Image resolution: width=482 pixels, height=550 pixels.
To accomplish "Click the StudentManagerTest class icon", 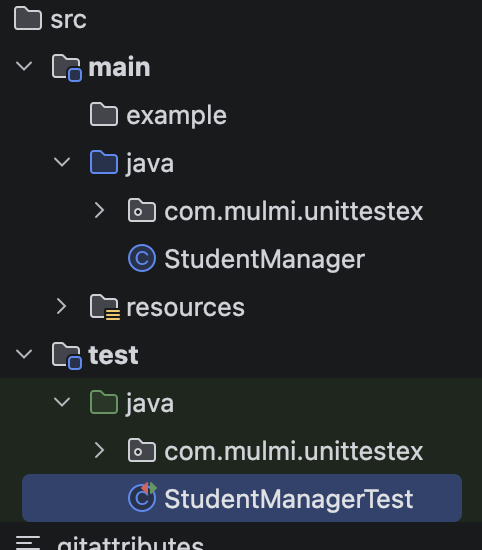I will 142,497.
